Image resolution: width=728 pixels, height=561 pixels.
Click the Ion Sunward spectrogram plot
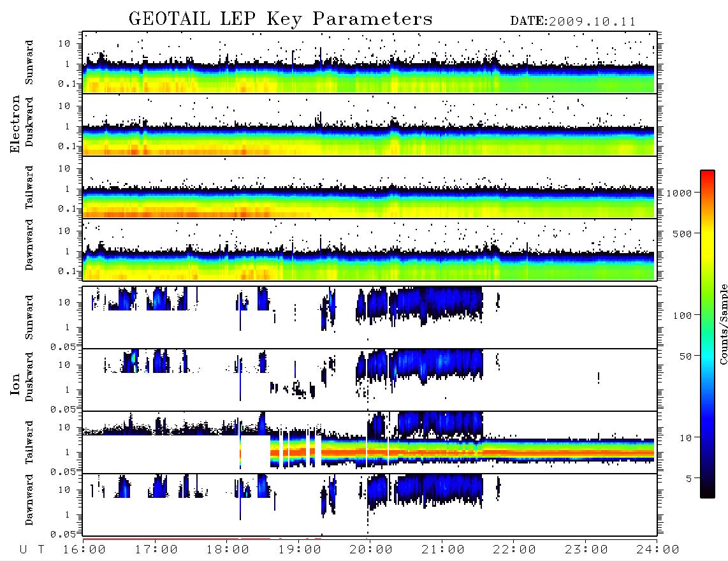click(370, 317)
